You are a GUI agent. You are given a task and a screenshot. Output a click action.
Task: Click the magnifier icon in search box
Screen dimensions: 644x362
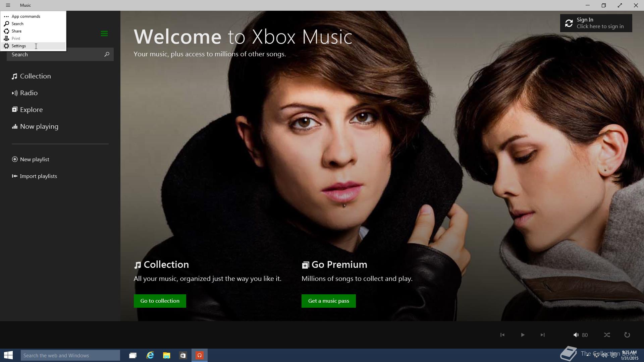click(x=107, y=54)
